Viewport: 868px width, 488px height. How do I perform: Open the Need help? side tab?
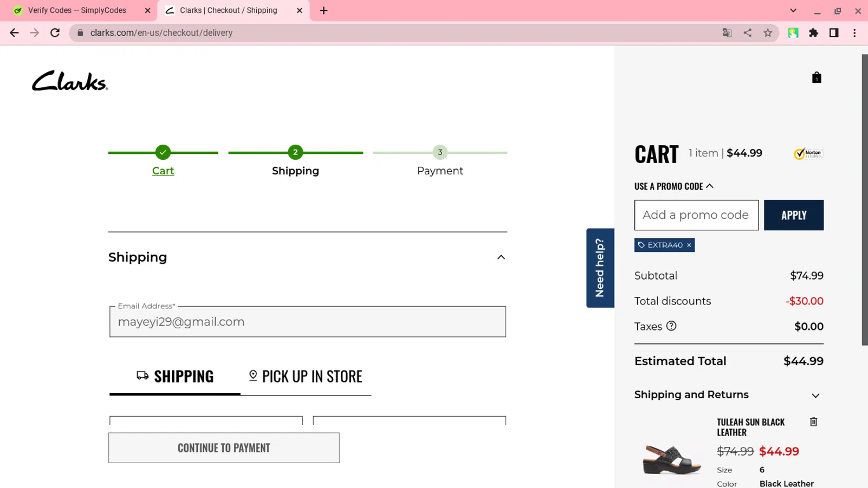(600, 268)
